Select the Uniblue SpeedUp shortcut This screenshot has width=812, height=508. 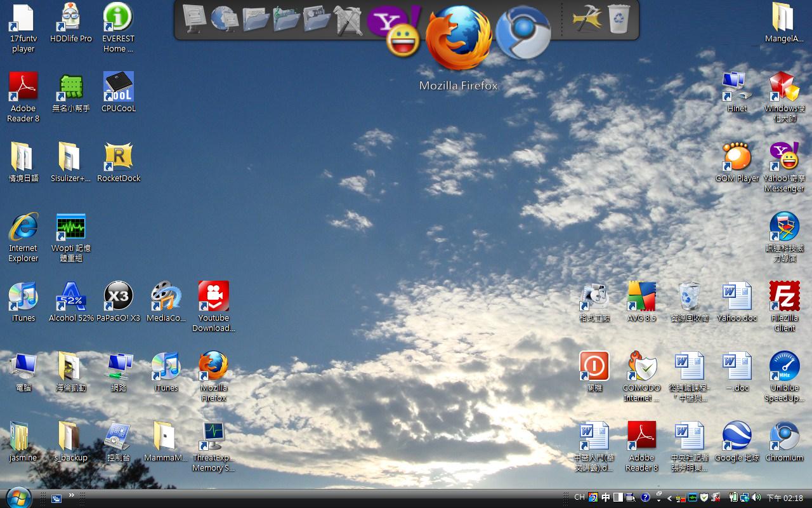[785, 377]
